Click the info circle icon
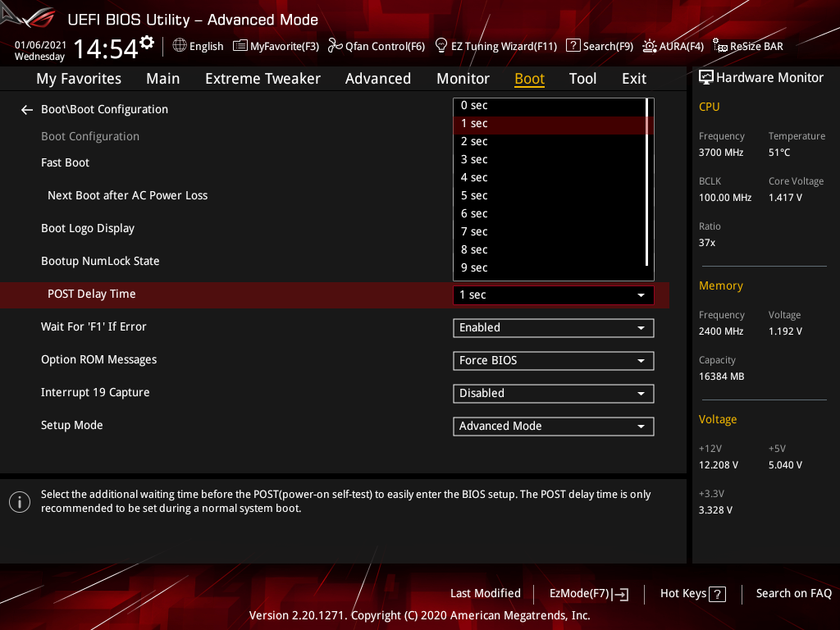Image resolution: width=840 pixels, height=630 pixels. (20, 502)
